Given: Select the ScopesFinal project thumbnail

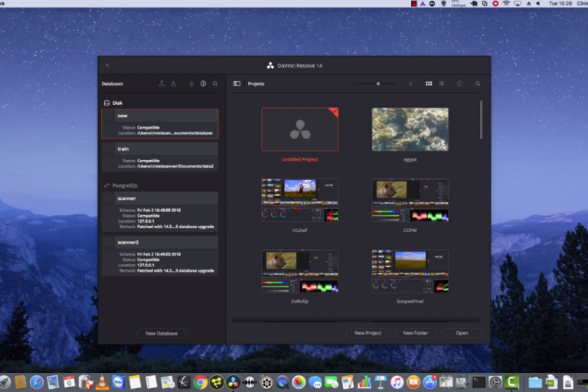Looking at the screenshot, I should click(410, 271).
